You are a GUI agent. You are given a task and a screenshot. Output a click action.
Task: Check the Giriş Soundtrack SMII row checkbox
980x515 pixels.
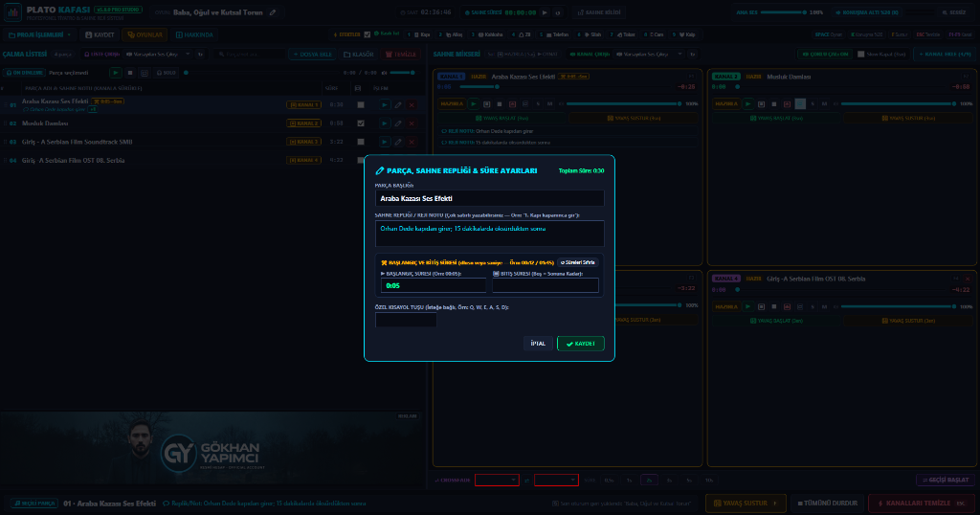tap(361, 142)
